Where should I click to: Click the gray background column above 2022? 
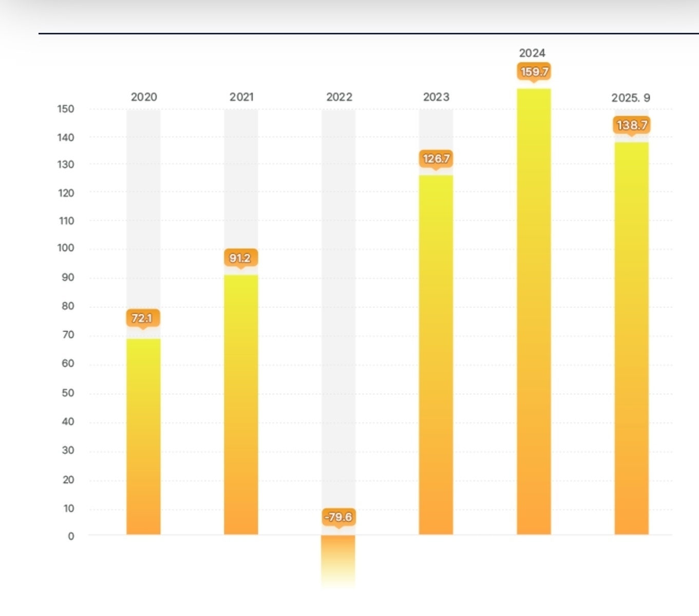[338, 308]
